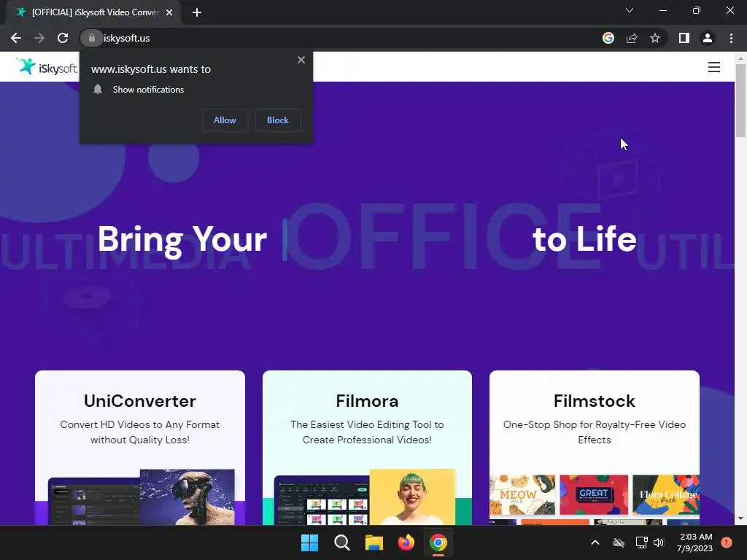
Task: Click the Google account G icon
Action: (608, 38)
